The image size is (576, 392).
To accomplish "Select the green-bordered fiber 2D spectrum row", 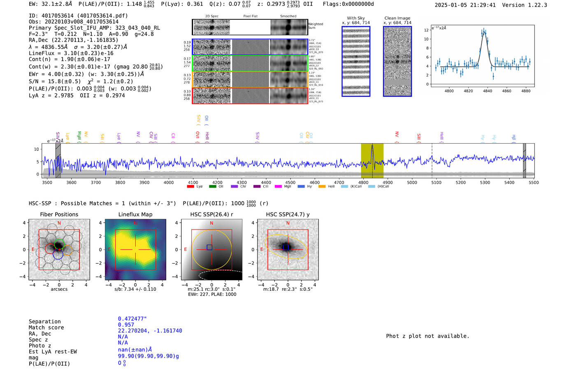I will (250, 63).
